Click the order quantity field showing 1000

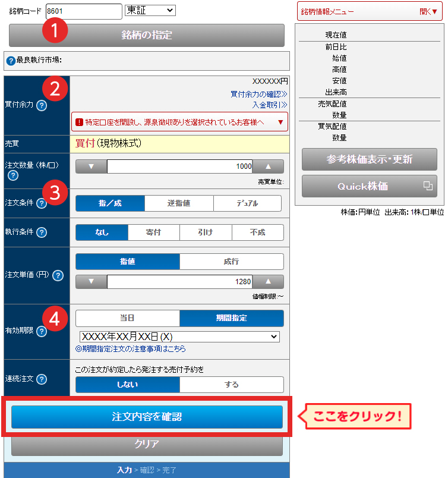pos(180,166)
